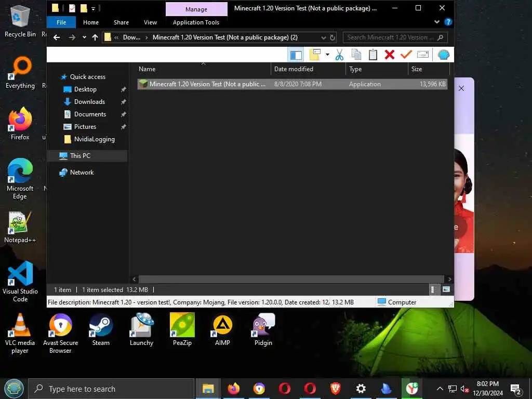
Task: Click the Copy icon in toolbar
Action: tap(356, 55)
